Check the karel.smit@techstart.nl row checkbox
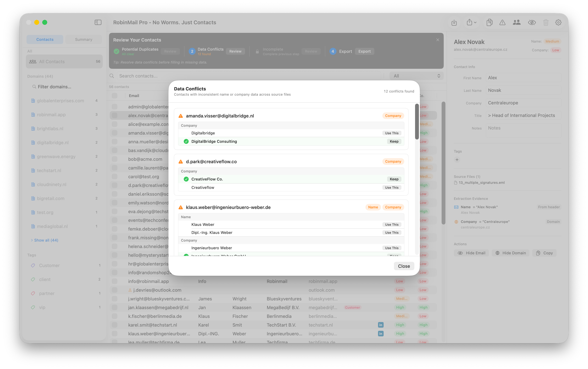Viewport: 588px width, 369px height. [115, 325]
